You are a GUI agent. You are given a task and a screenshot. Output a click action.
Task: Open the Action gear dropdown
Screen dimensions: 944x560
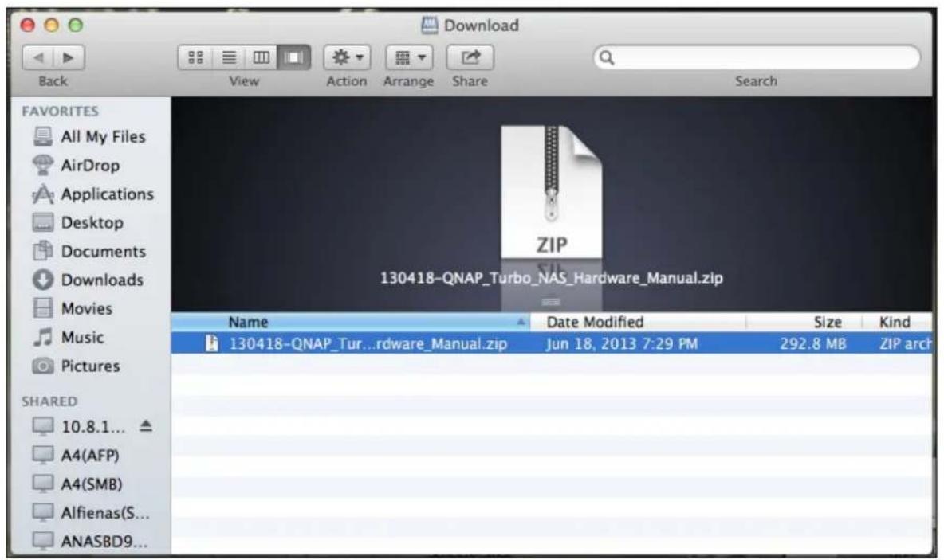[x=347, y=57]
